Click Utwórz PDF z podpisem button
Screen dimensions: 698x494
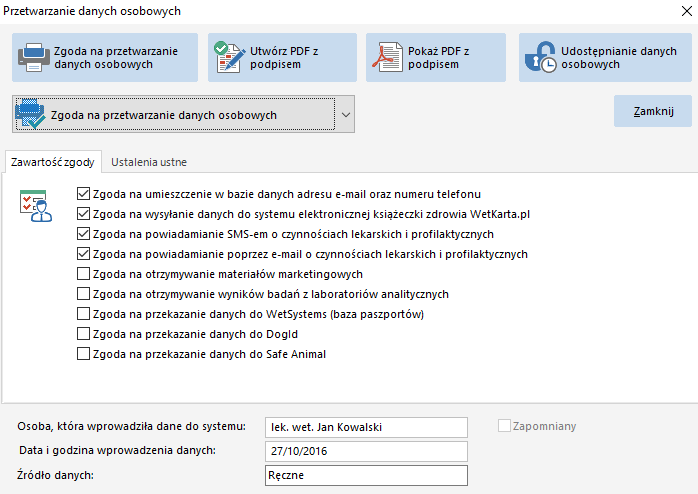[x=282, y=57]
